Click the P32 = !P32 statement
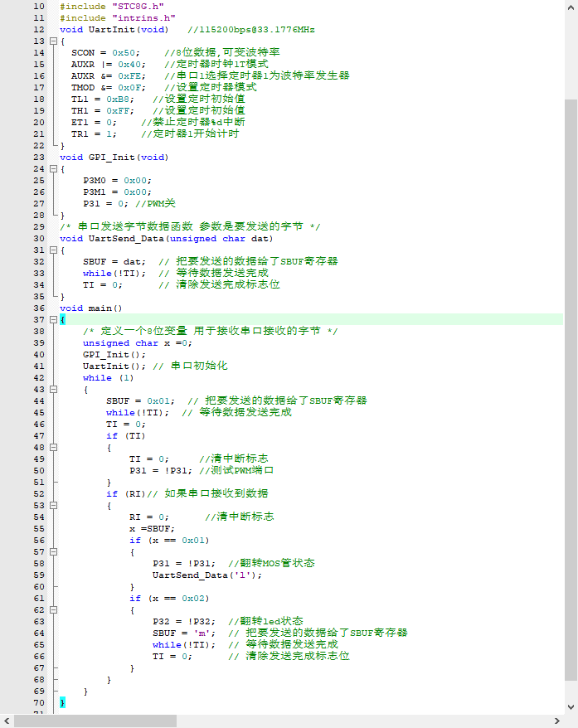578x728 pixels. [x=184, y=621]
